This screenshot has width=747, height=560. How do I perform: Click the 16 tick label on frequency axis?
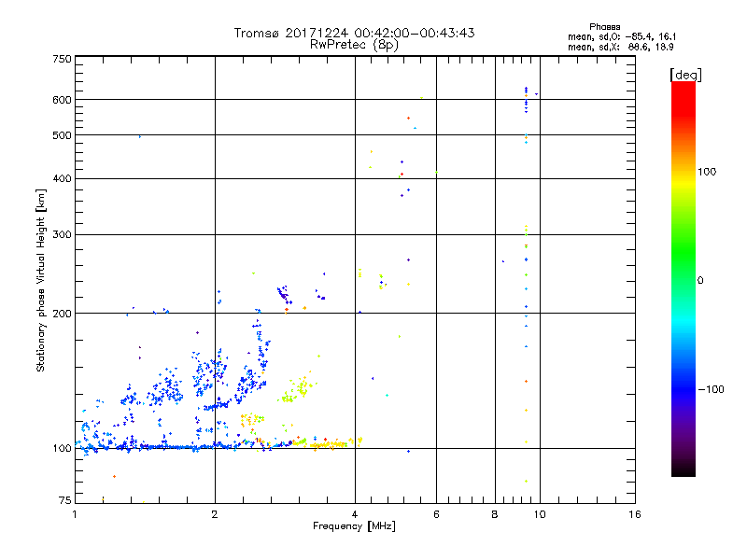click(635, 514)
